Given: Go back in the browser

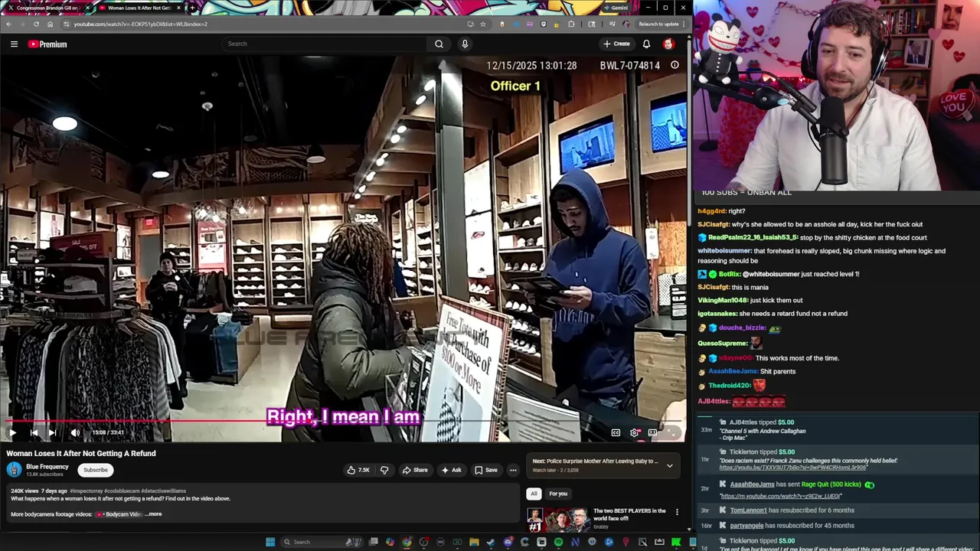Looking at the screenshot, I should pos(8,24).
